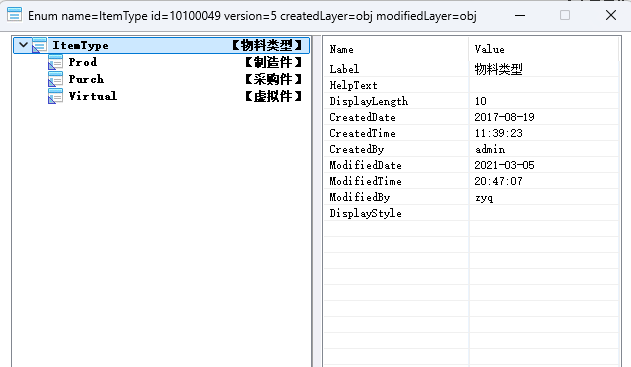The height and width of the screenshot is (367, 631).
Task: Click the Prod item icon
Action: (55, 62)
